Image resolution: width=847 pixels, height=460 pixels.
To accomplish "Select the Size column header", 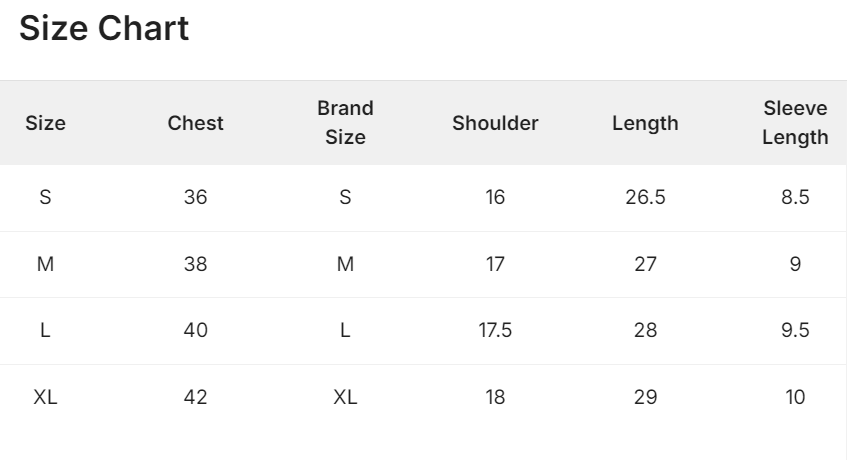I will (x=45, y=123).
